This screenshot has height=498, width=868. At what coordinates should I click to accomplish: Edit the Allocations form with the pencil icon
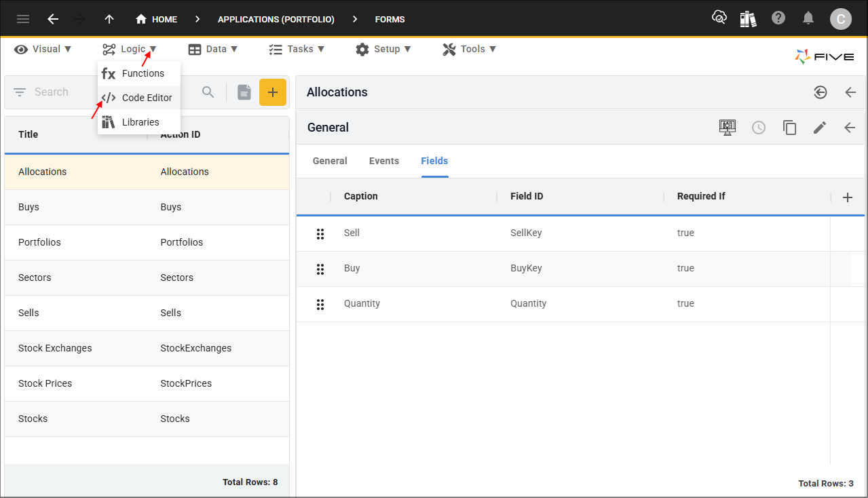[820, 127]
